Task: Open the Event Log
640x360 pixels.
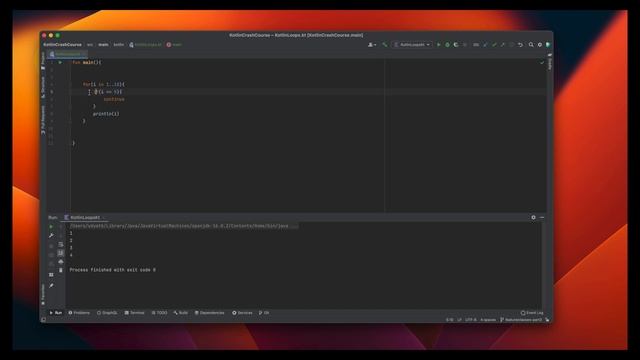Action: point(532,313)
